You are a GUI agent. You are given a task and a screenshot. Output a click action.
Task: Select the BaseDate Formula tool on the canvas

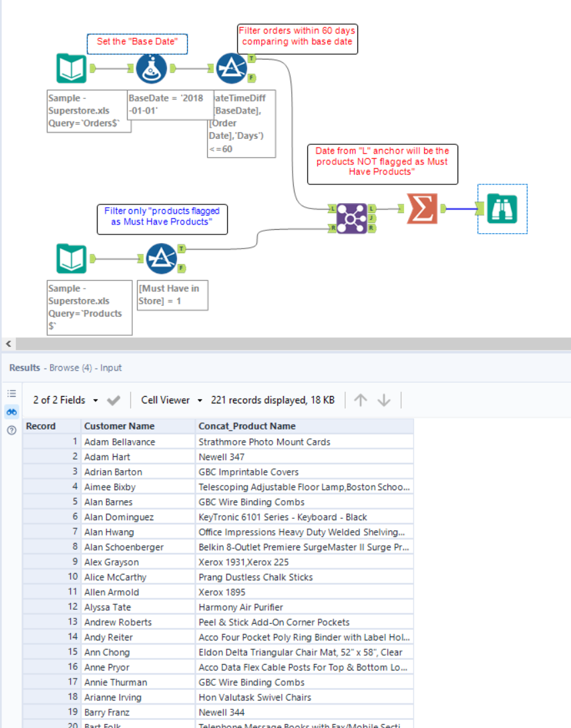(150, 67)
